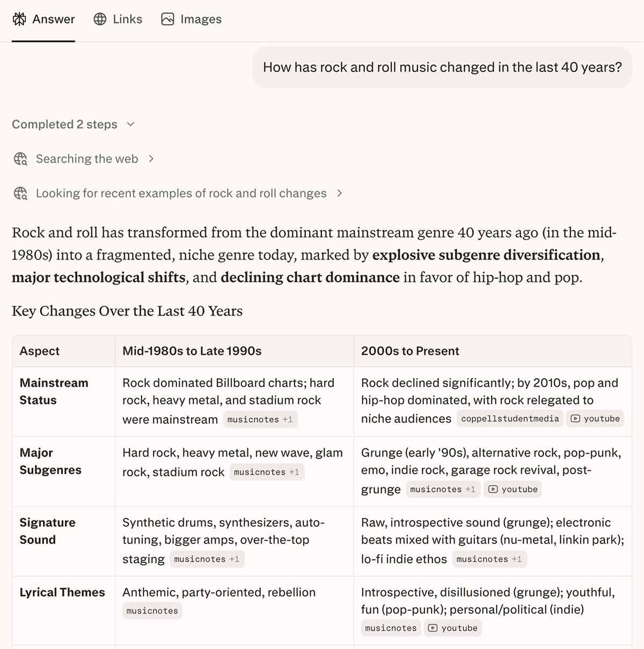Open the coppellstudentmedia source link

510,418
